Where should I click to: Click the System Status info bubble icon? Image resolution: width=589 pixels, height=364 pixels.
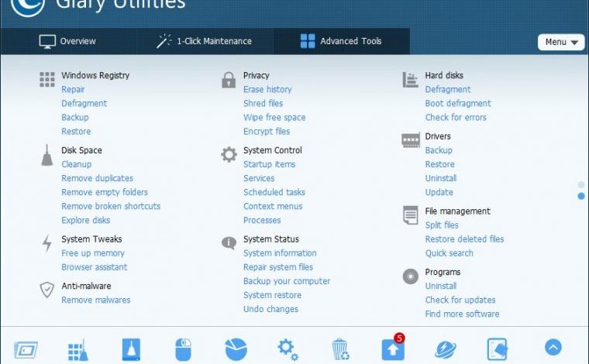point(229,243)
